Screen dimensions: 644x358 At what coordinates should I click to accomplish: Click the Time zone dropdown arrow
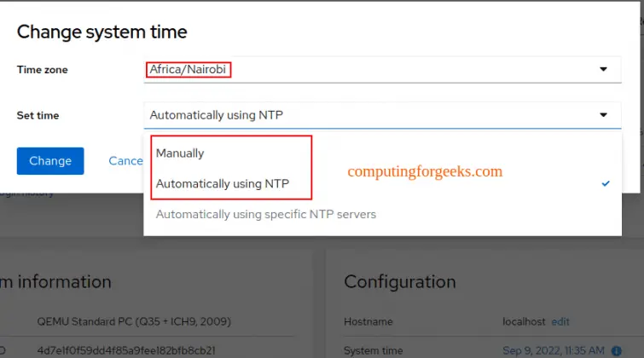pos(603,69)
